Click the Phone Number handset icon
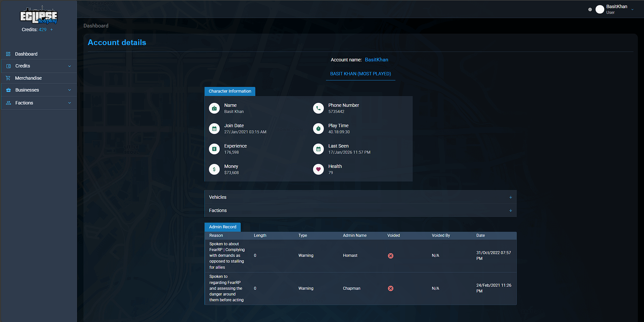644x322 pixels. (x=318, y=108)
